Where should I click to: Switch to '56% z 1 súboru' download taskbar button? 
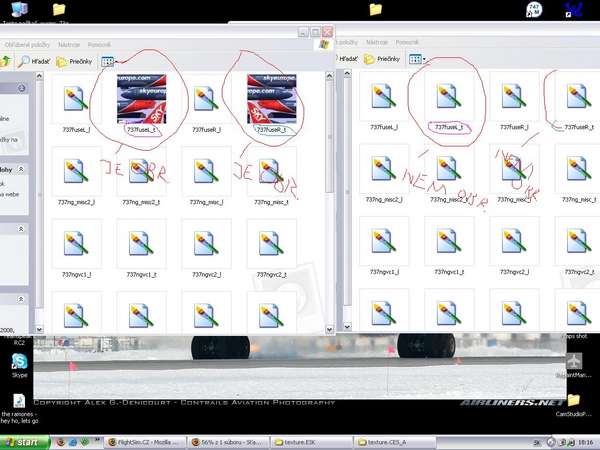(x=228, y=443)
